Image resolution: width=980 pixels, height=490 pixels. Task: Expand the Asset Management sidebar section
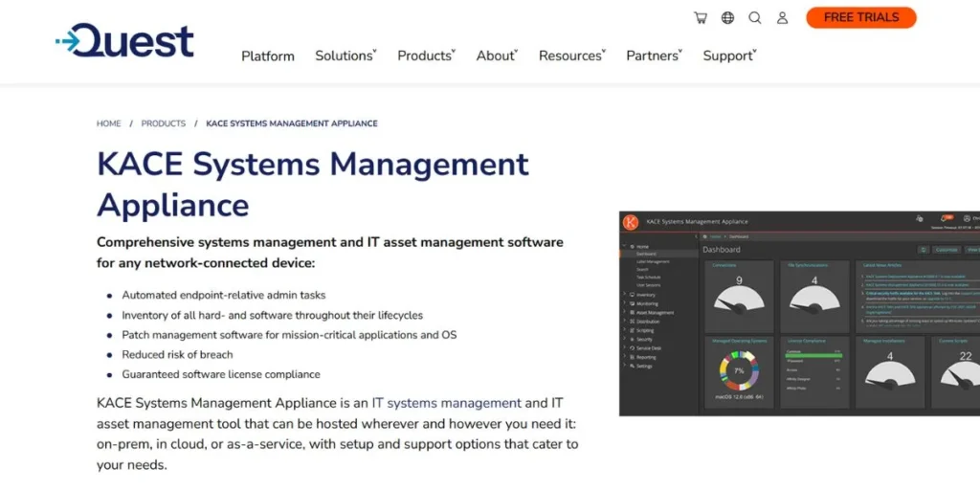(x=624, y=312)
